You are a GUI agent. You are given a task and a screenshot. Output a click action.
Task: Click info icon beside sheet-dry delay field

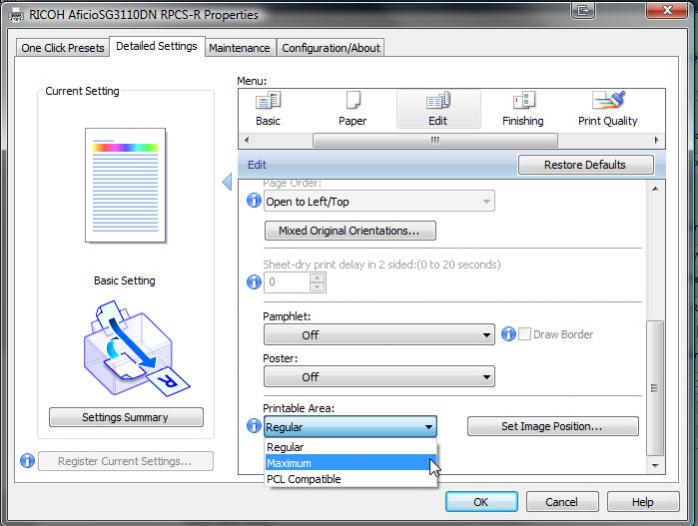[x=254, y=282]
